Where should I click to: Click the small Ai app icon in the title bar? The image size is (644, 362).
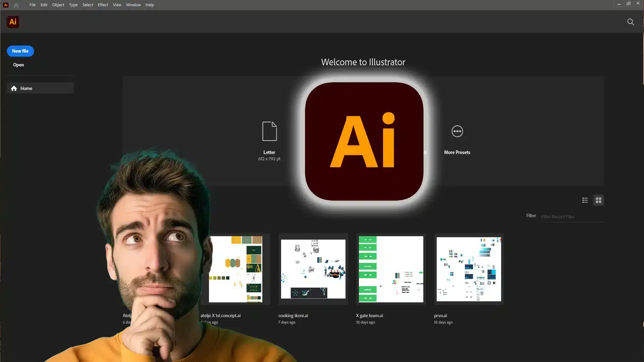coord(6,5)
